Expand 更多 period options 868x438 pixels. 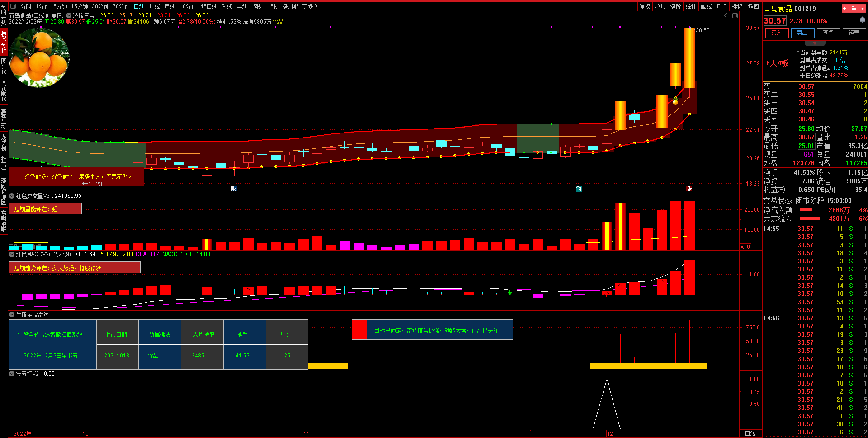tap(310, 6)
